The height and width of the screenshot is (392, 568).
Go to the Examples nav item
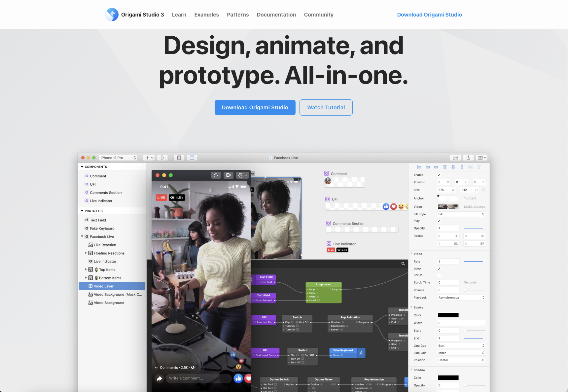[206, 15]
